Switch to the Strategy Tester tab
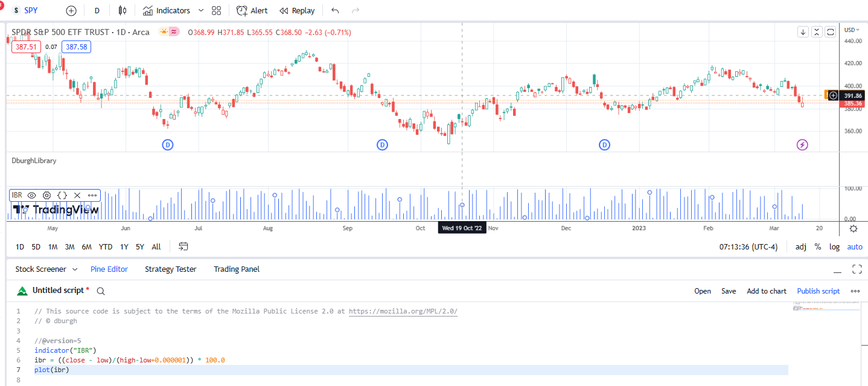Screen dimensions: 868x386 click(171, 269)
